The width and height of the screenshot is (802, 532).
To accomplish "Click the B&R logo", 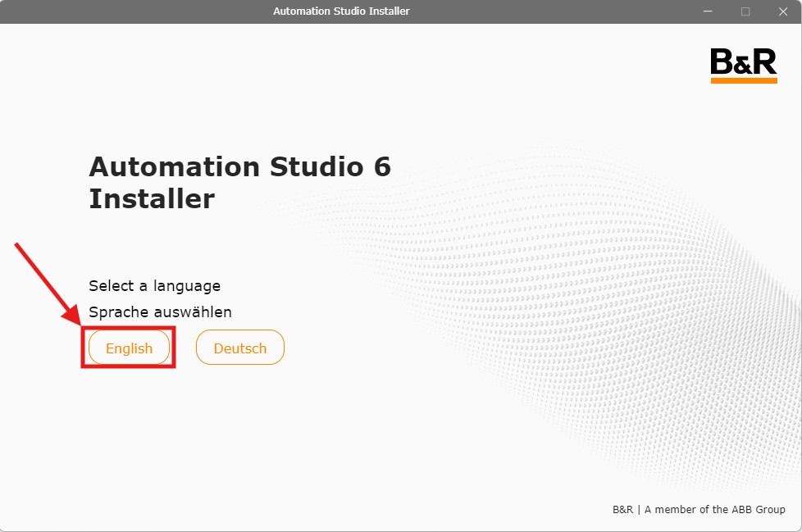I will point(744,66).
